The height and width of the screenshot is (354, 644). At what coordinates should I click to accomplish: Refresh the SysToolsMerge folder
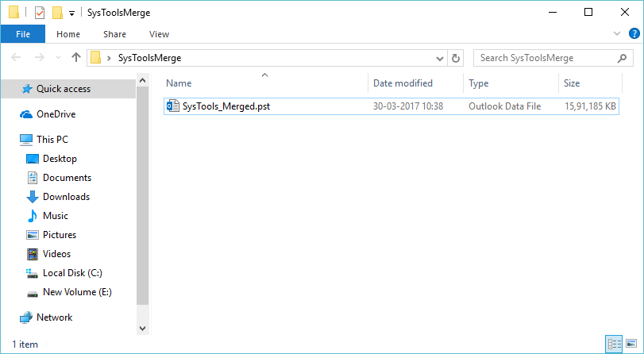tap(456, 58)
